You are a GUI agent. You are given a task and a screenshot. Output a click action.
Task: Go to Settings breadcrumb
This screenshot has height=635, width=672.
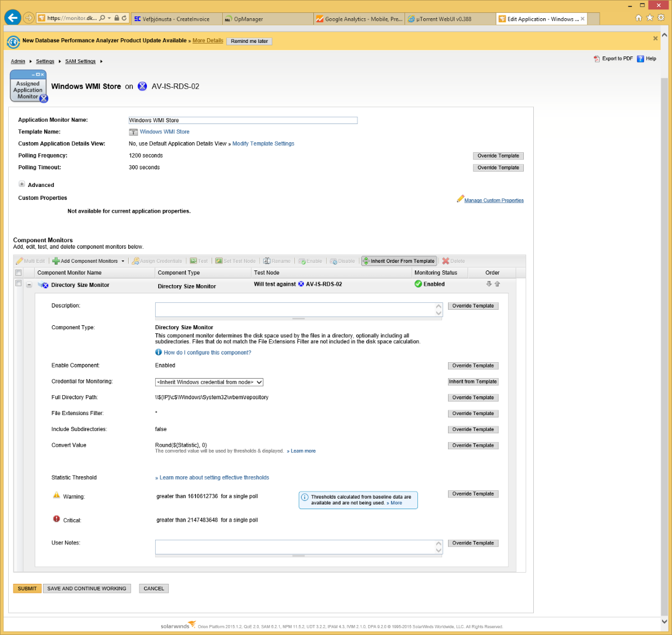[45, 61]
